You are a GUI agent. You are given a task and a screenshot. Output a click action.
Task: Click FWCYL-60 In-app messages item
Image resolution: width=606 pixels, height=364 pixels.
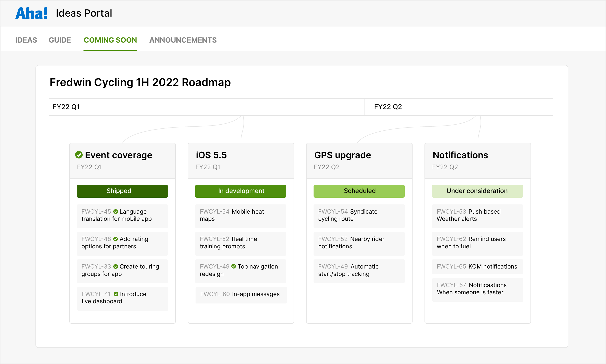pos(241,294)
